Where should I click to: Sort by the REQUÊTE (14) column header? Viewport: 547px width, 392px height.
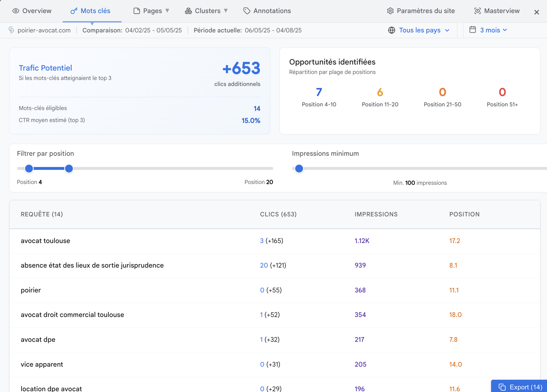(42, 214)
